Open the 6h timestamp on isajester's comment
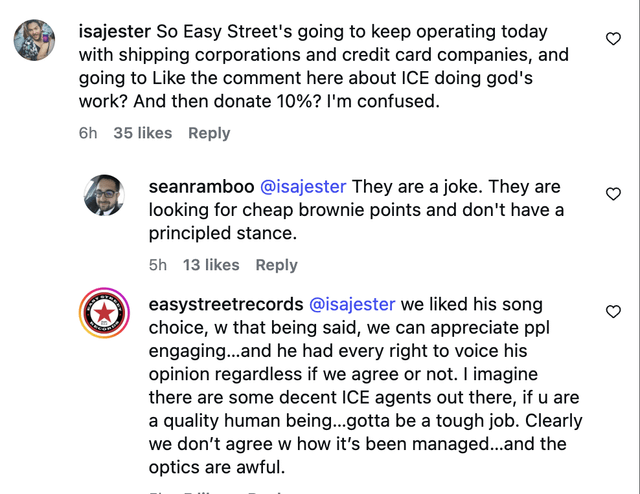This screenshot has height=494, width=640. click(88, 133)
